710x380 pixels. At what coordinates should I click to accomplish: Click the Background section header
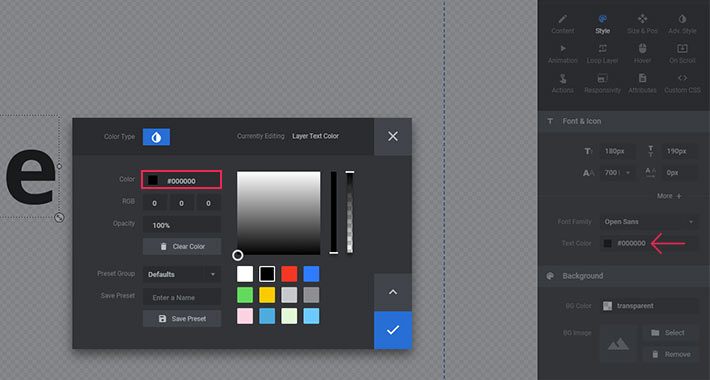(624, 276)
